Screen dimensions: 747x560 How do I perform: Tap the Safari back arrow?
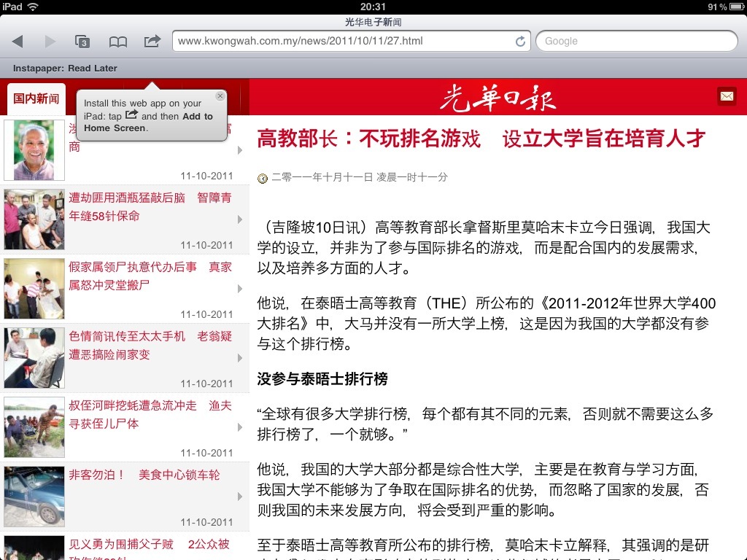click(18, 42)
